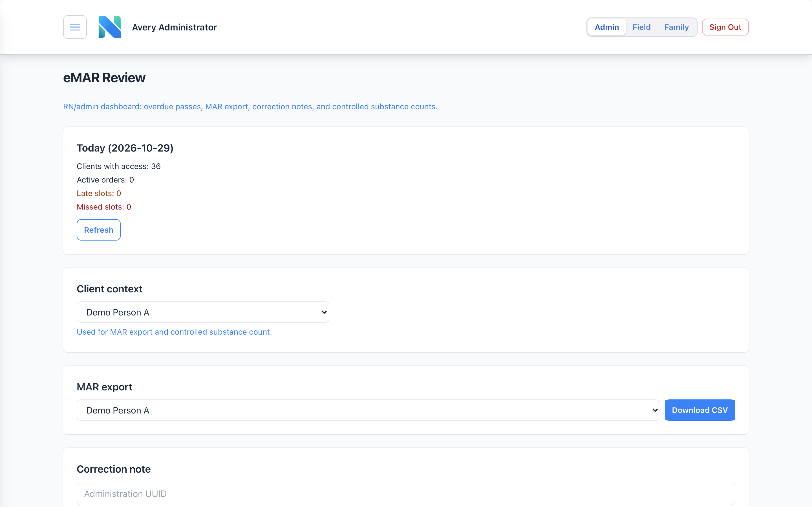Screen dimensions: 812x507
Task: Click the blue N app logo
Action: (110, 27)
